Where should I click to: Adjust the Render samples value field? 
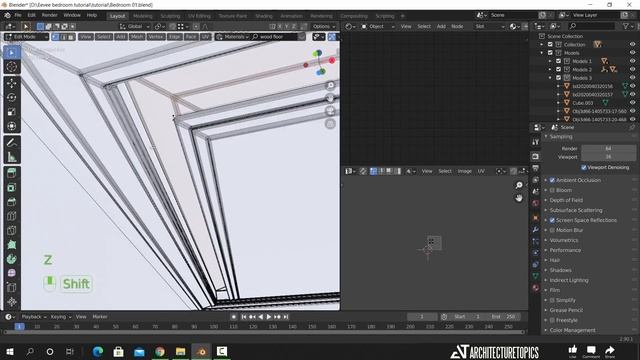pos(608,149)
